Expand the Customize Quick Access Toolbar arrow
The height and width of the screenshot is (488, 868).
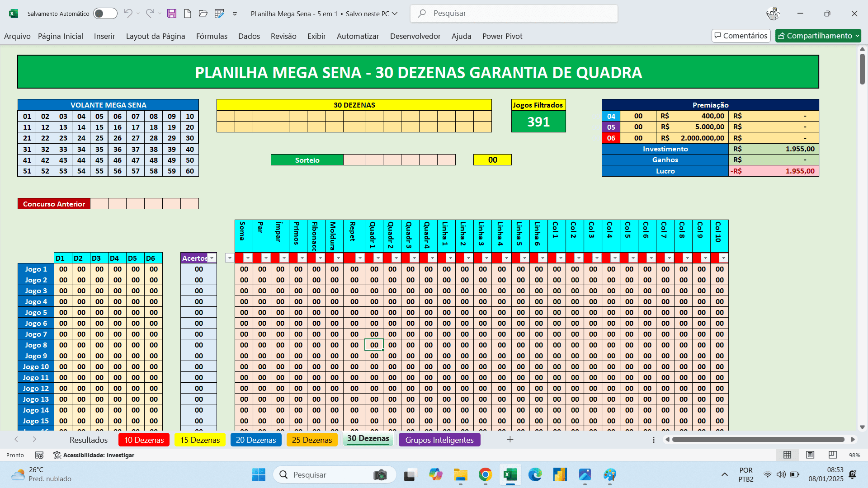pyautogui.click(x=235, y=14)
